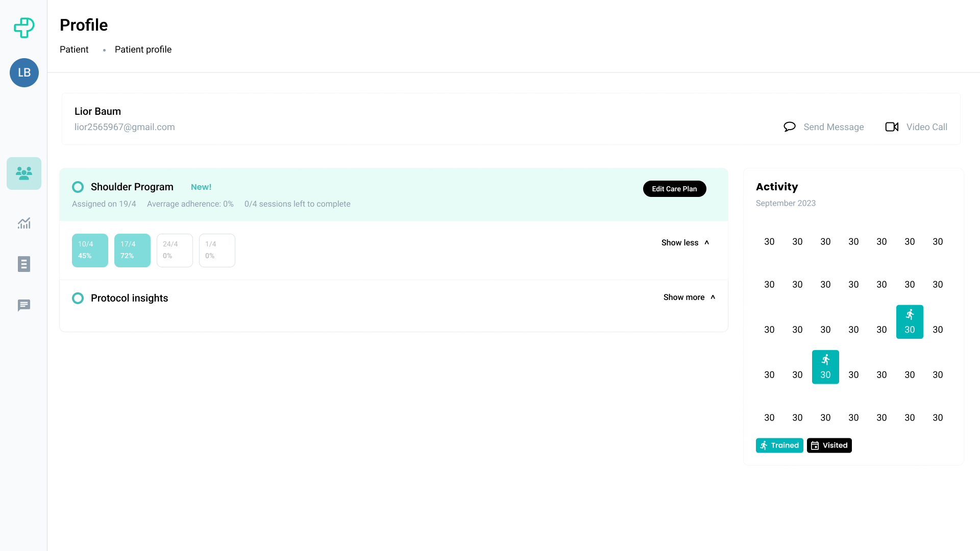Go to Patient breadcrumb
This screenshot has width=980, height=551.
click(x=74, y=49)
